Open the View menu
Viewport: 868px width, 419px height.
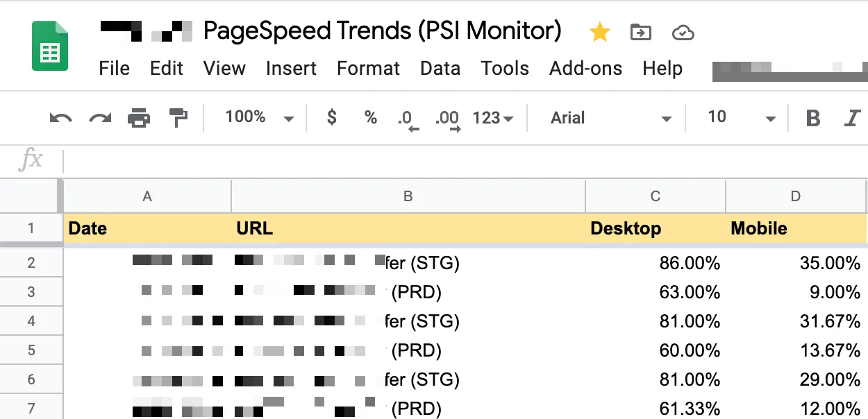[x=224, y=68]
